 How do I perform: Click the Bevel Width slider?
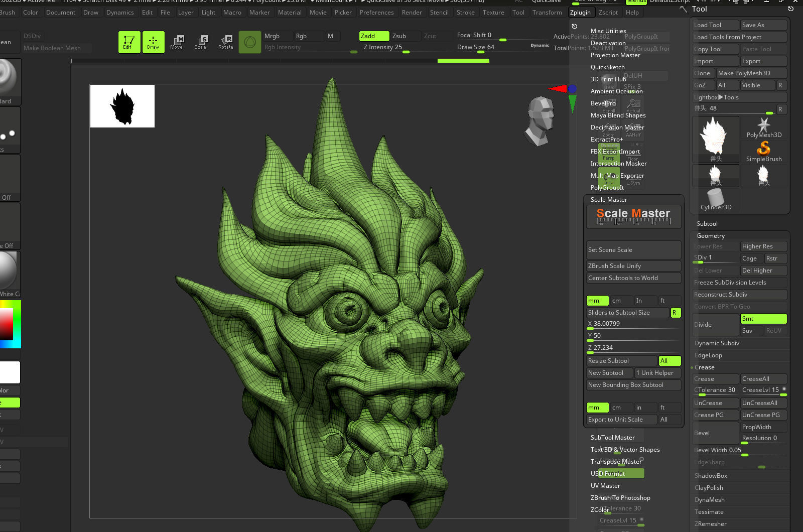pos(740,451)
